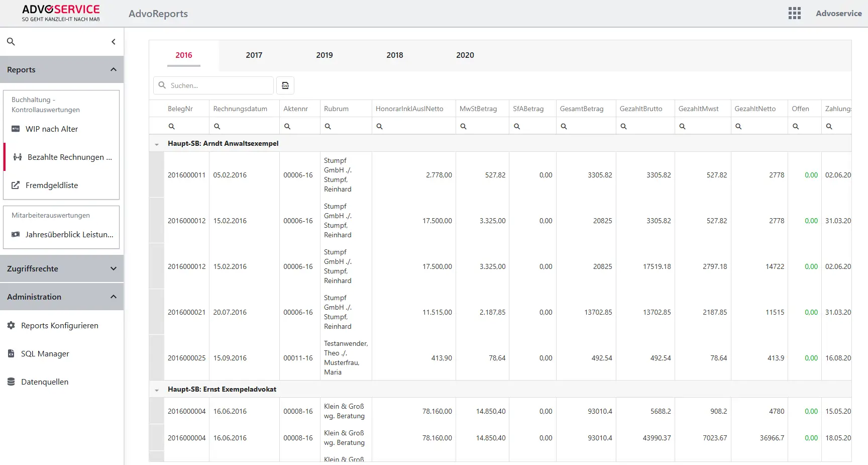Collapse the Administration section
The width and height of the screenshot is (868, 465).
pyautogui.click(x=113, y=297)
